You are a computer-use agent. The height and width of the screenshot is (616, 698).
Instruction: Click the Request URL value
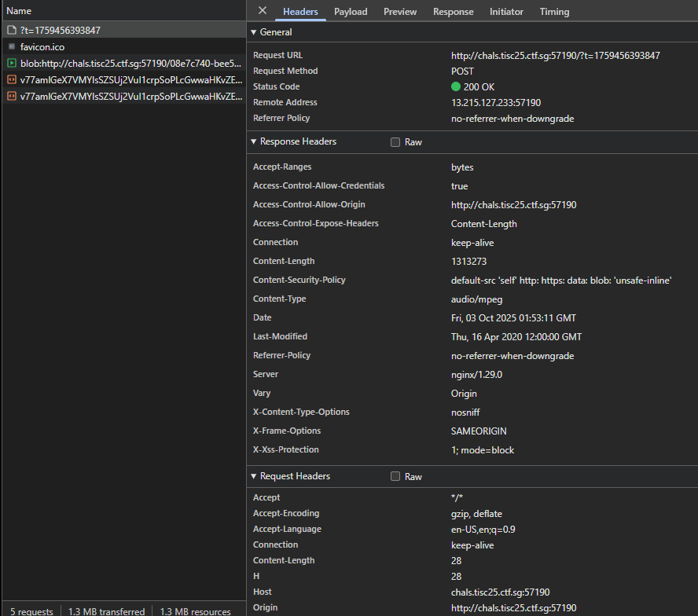tap(555, 56)
